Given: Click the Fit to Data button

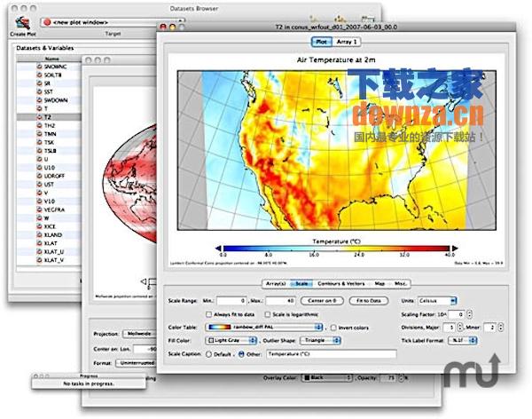Looking at the screenshot, I should (x=369, y=301).
